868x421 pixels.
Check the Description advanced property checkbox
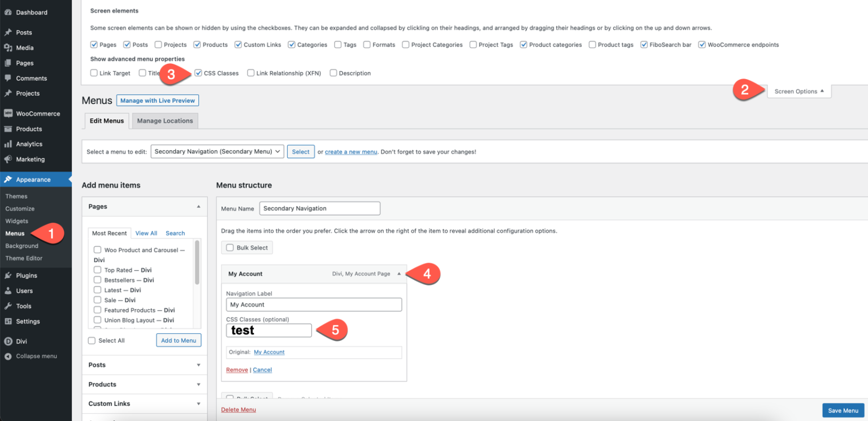tap(333, 73)
